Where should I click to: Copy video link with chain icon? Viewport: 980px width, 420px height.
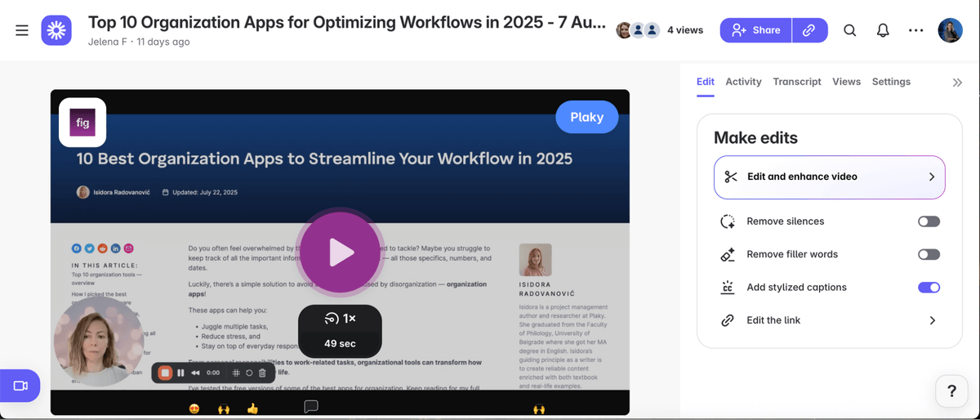click(x=808, y=30)
